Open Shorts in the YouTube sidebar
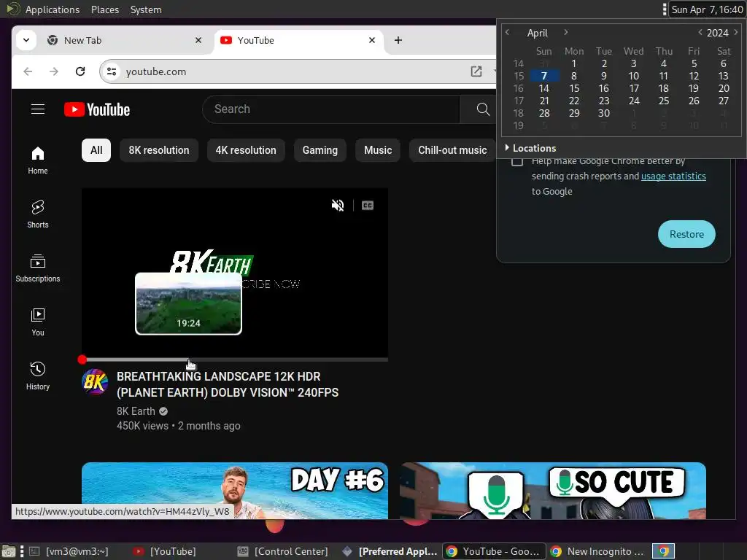The width and height of the screenshot is (747, 560). [x=38, y=214]
